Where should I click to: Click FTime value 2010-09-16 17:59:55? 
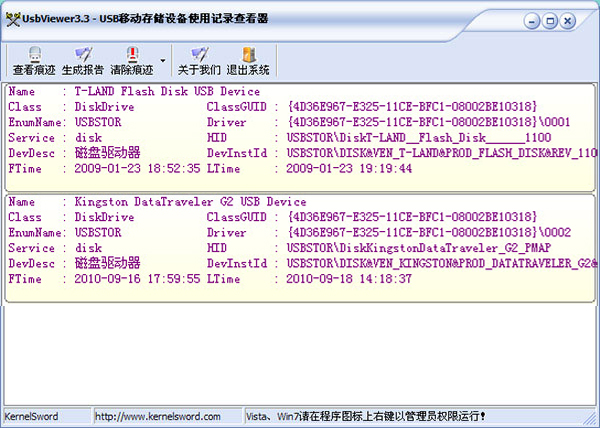pyautogui.click(x=137, y=278)
